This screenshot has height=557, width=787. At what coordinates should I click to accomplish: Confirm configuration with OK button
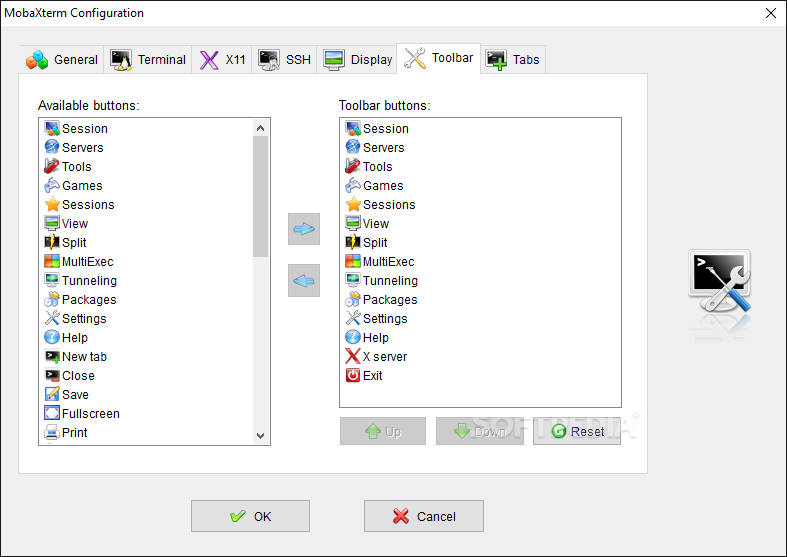point(250,516)
